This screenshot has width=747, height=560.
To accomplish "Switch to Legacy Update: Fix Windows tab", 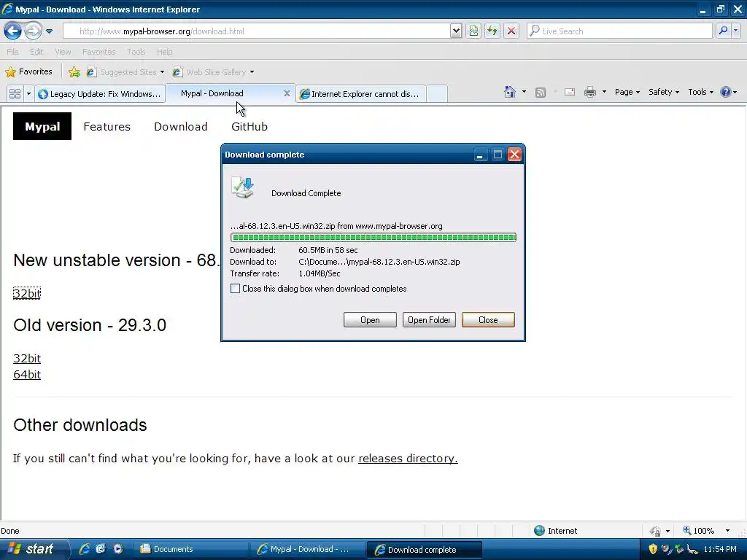I will click(x=100, y=94).
